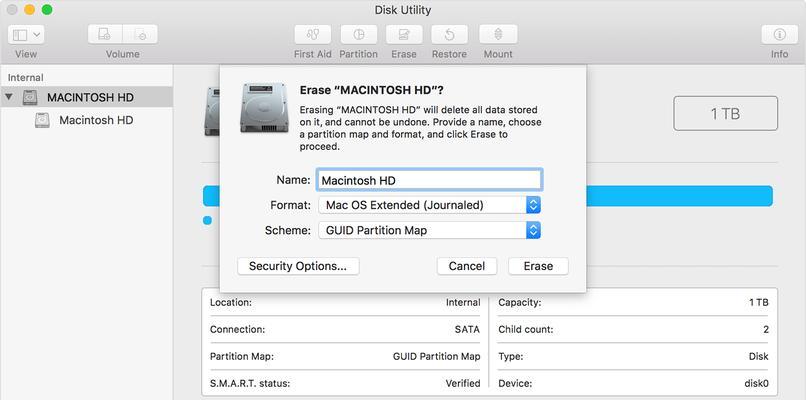Click the Capacity: 1 TB row
Screen dimensions: 806x400
[633, 302]
